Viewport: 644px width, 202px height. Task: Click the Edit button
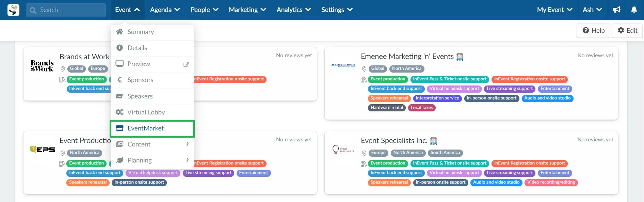[627, 31]
